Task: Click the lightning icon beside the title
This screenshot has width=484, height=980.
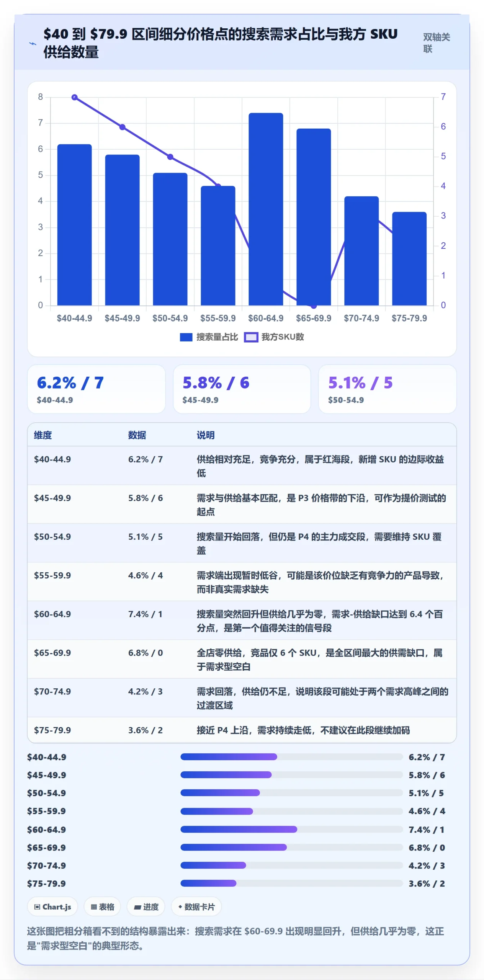Action: (33, 44)
